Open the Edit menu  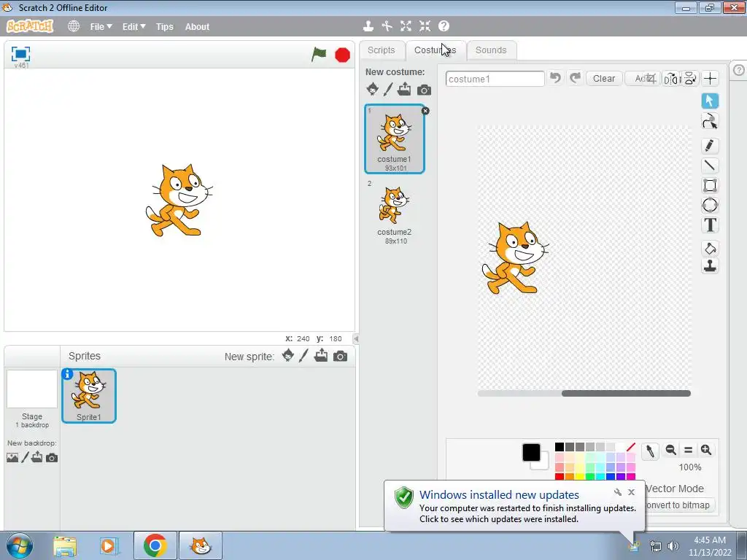point(134,27)
